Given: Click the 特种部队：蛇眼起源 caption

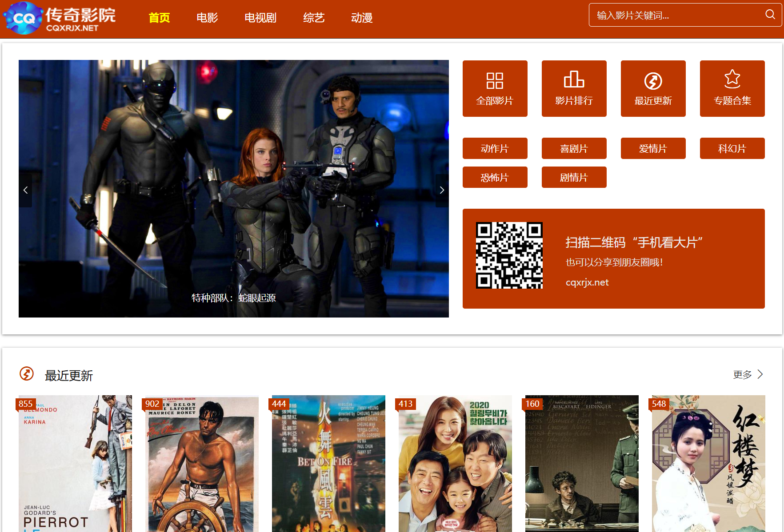Looking at the screenshot, I should [x=234, y=298].
